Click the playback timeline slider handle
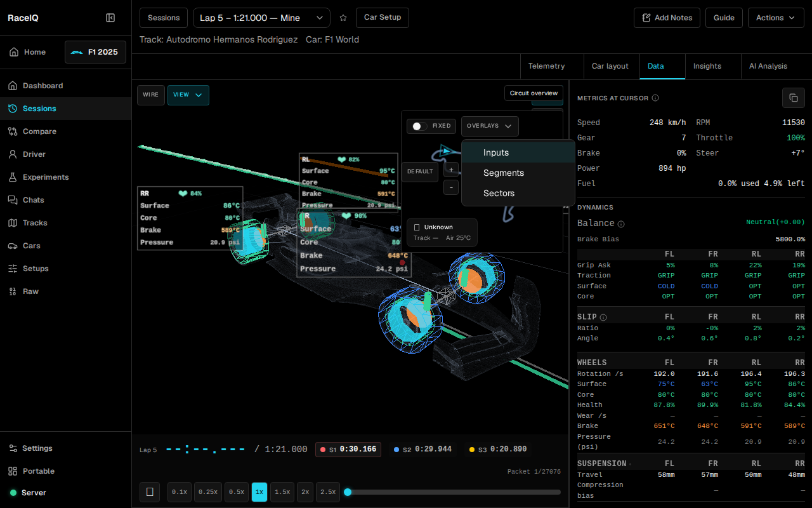This screenshot has width=812, height=508. [x=348, y=492]
